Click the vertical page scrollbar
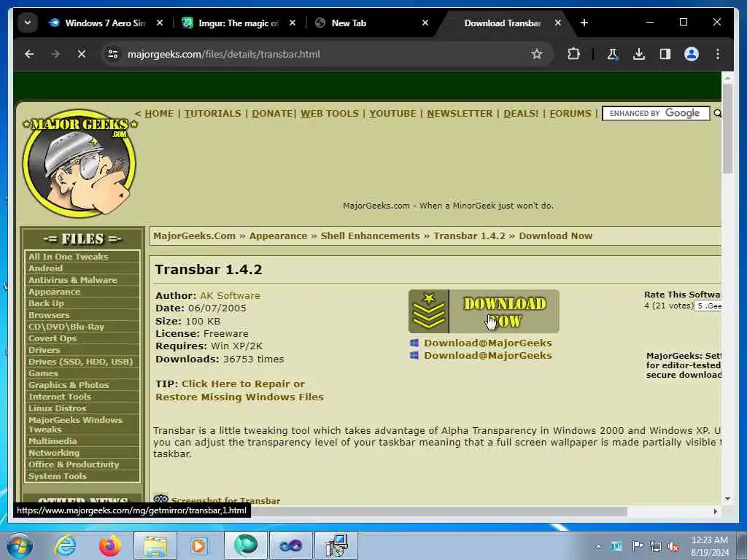The width and height of the screenshot is (747, 560). pyautogui.click(x=727, y=128)
